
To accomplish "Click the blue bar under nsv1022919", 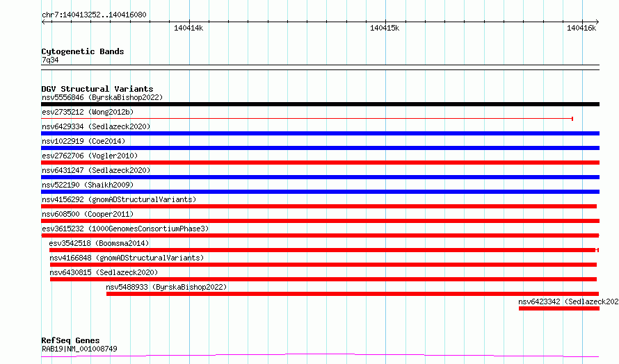I will coord(320,148).
